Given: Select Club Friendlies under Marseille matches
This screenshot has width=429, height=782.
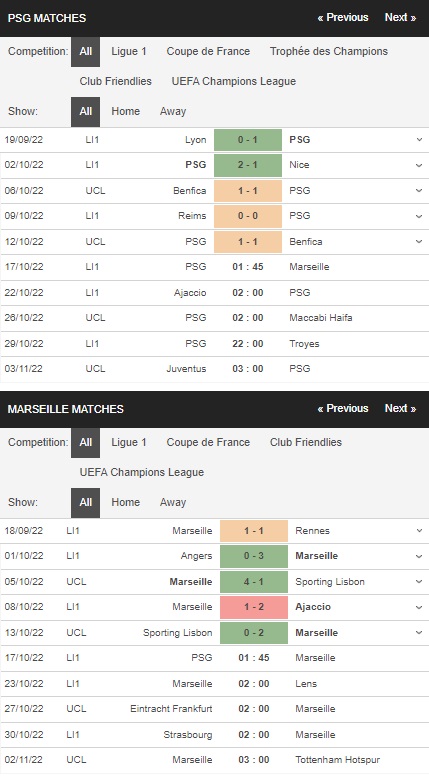Looking at the screenshot, I should 306,442.
